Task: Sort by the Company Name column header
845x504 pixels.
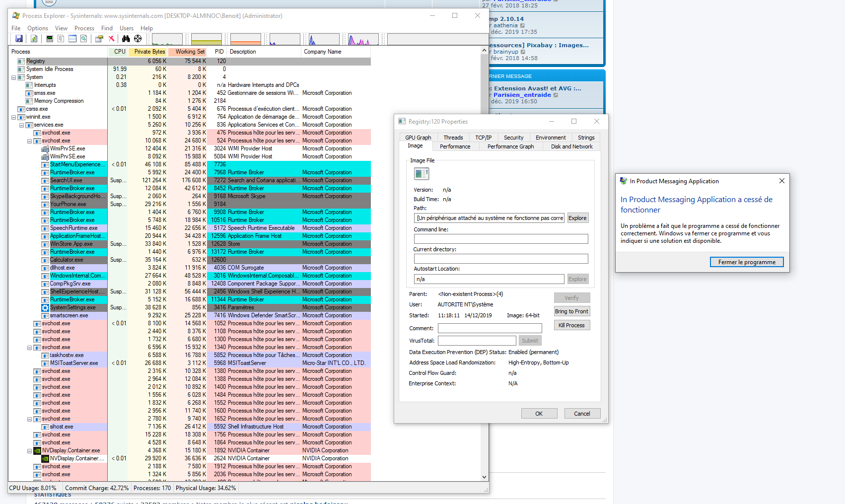Action: [x=336, y=52]
